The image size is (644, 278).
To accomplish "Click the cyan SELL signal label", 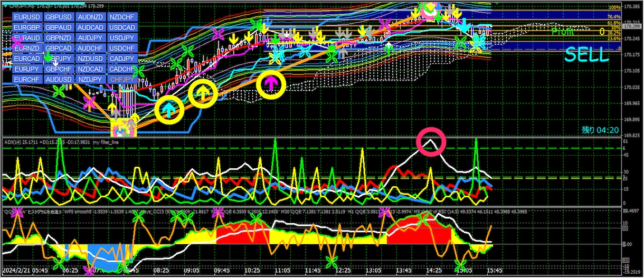I will [x=587, y=54].
